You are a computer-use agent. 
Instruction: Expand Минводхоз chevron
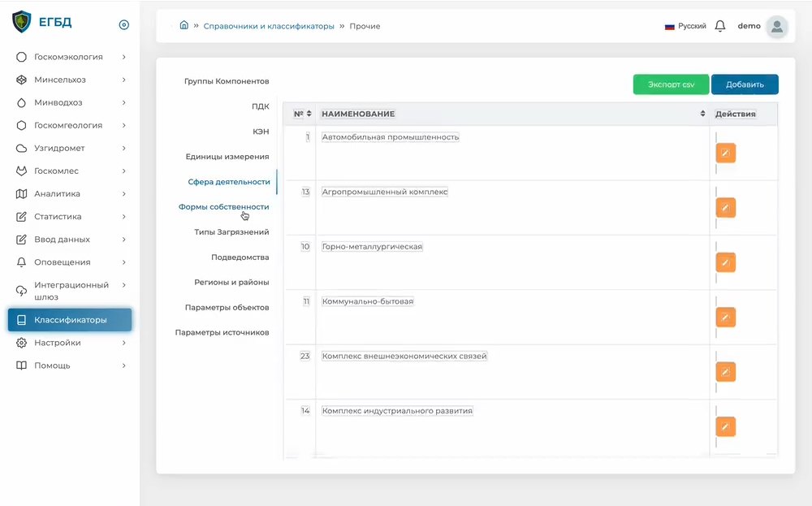(x=123, y=102)
